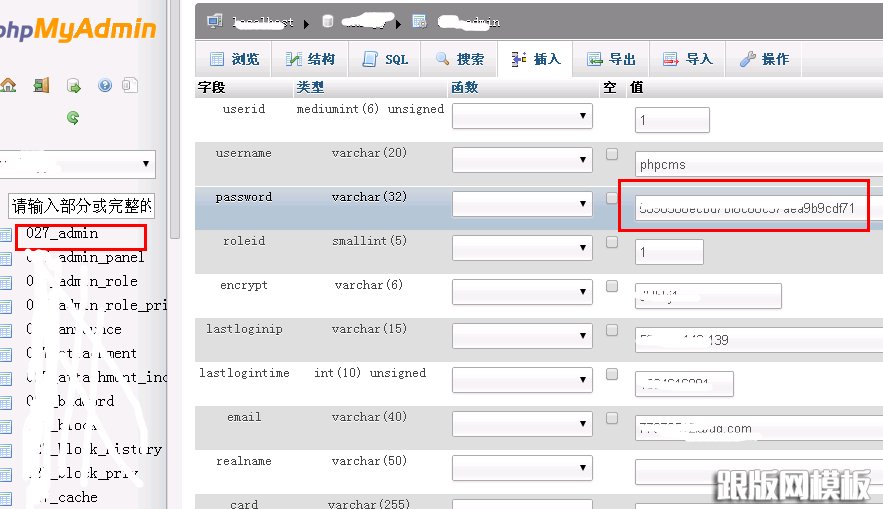Viewport: 883px width, 509px height.
Task: Click the server icon in breadcrumb
Action: (x=214, y=20)
